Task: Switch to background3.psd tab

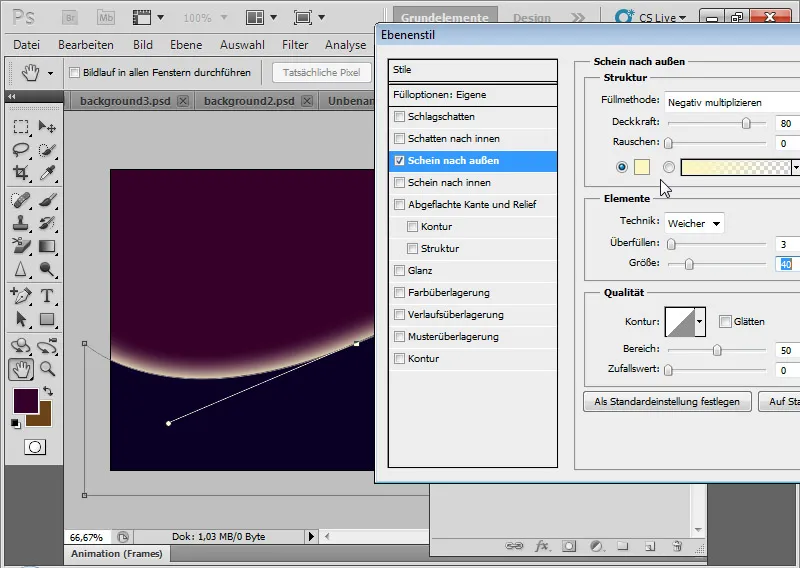Action: click(125, 101)
